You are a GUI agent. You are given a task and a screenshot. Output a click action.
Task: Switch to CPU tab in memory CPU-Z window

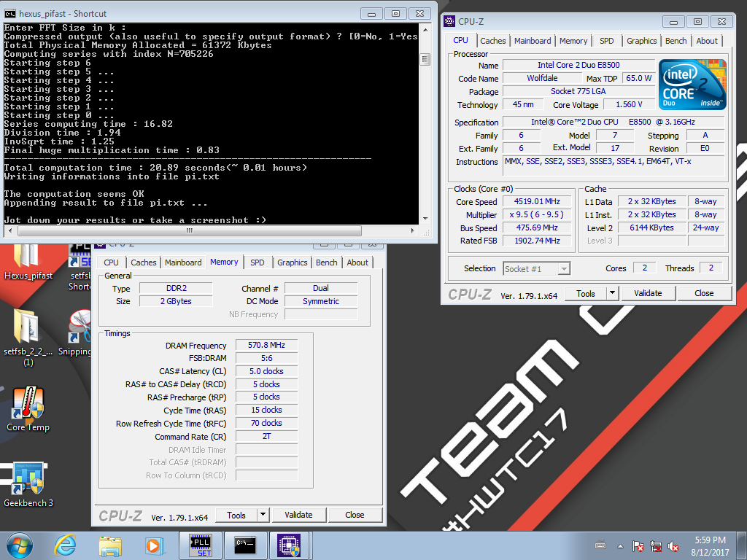(111, 262)
